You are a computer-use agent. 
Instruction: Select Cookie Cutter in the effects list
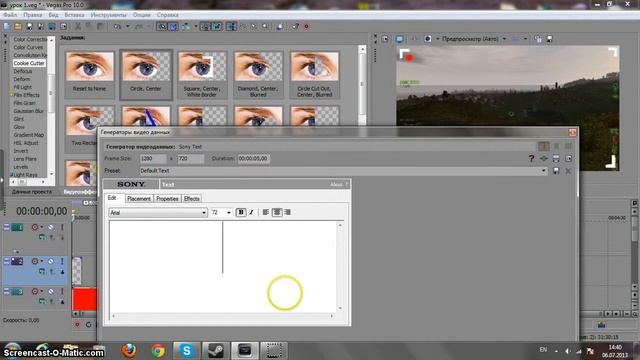29,63
